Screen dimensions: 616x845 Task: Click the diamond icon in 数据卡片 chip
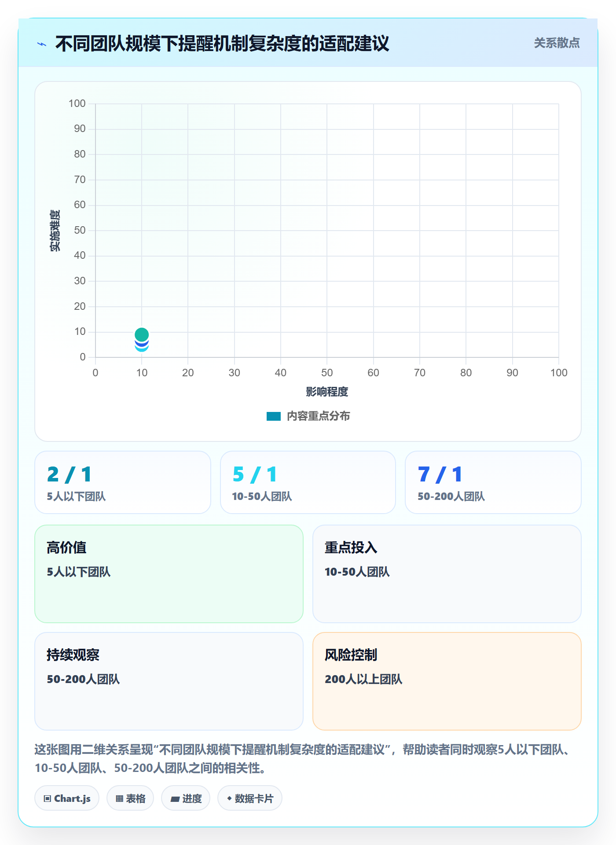tap(229, 798)
